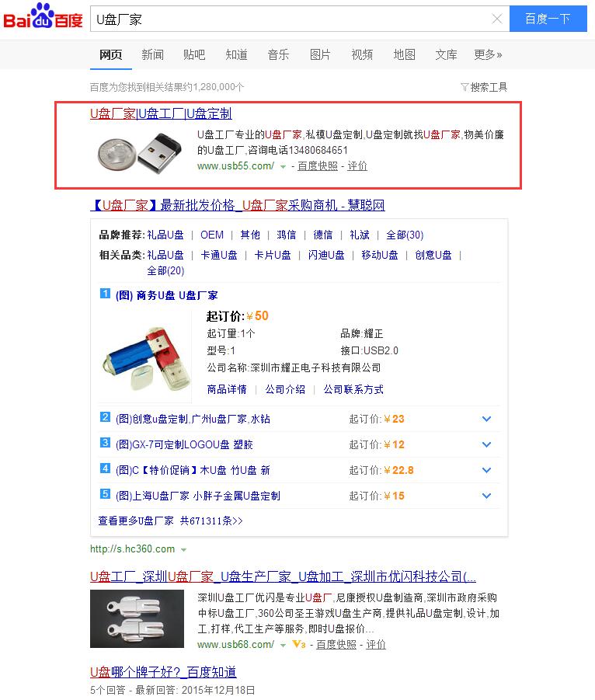Select numbered item 1 badge 商务U盘
The image size is (595, 700).
pos(105,294)
